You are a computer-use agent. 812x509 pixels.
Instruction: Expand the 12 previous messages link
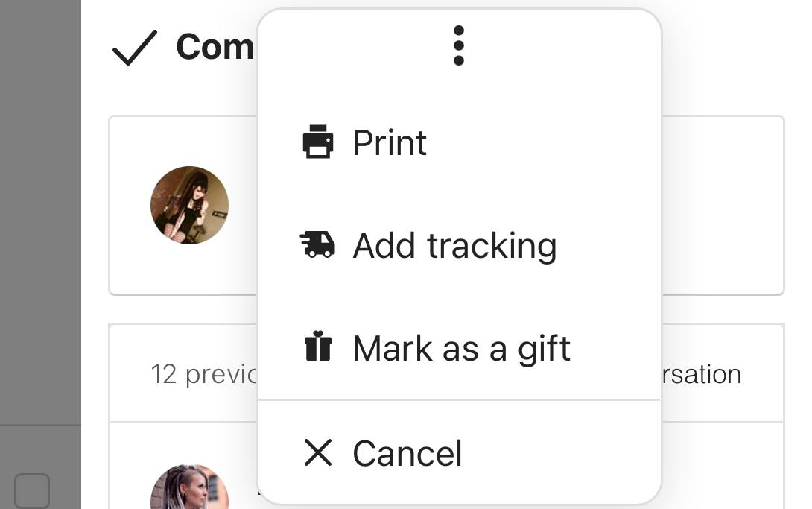203,374
